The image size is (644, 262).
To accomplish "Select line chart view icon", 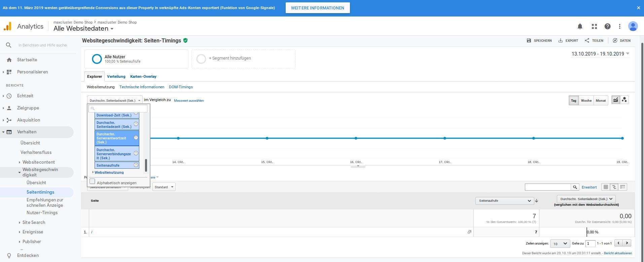I will coord(615,100).
